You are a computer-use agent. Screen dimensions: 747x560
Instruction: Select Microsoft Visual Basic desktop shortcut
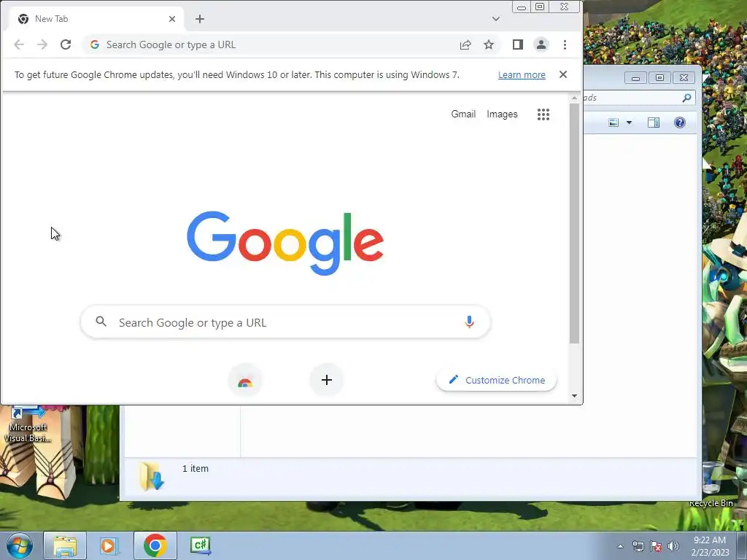click(27, 425)
